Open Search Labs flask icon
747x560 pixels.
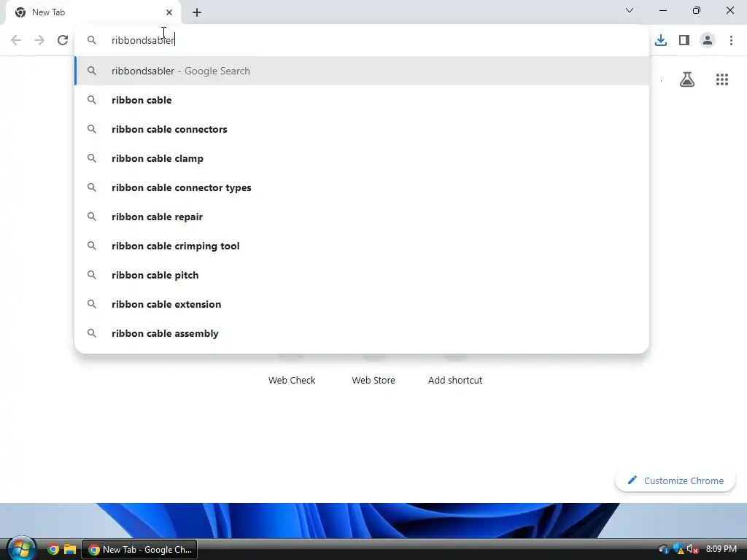[687, 79]
